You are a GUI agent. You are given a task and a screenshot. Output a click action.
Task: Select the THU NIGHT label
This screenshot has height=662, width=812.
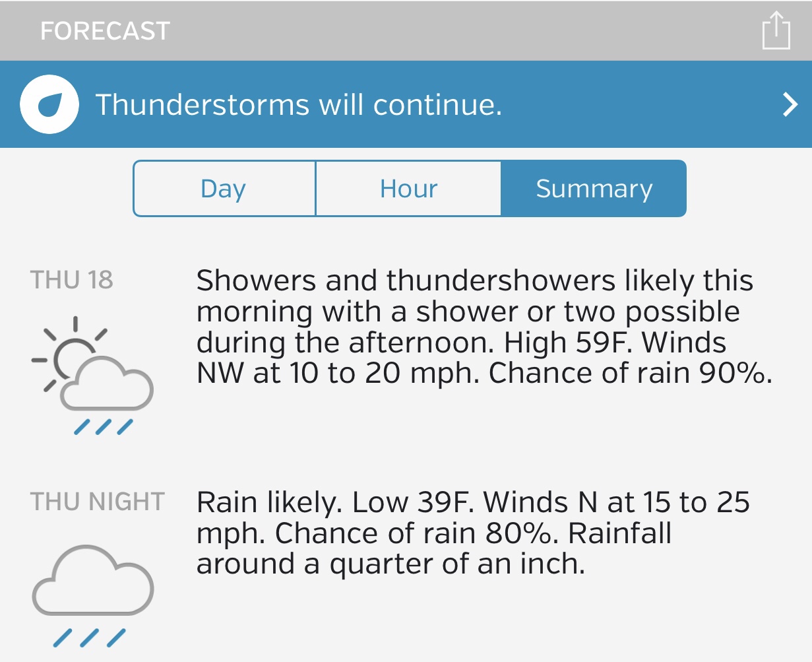pos(98,502)
